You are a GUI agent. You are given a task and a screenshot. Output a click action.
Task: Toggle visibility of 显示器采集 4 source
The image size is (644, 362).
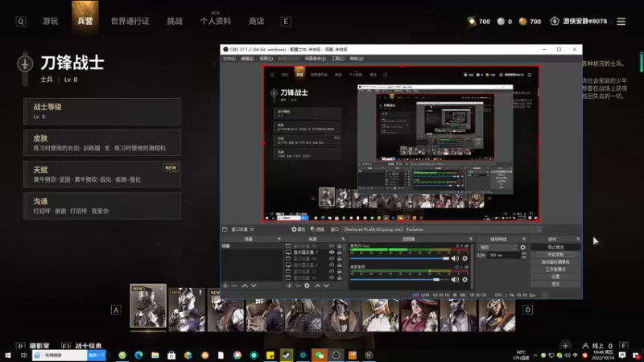pos(332,265)
